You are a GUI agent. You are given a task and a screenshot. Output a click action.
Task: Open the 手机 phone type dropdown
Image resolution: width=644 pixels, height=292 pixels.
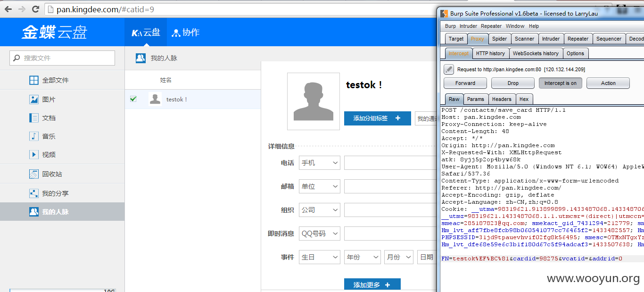click(x=320, y=163)
